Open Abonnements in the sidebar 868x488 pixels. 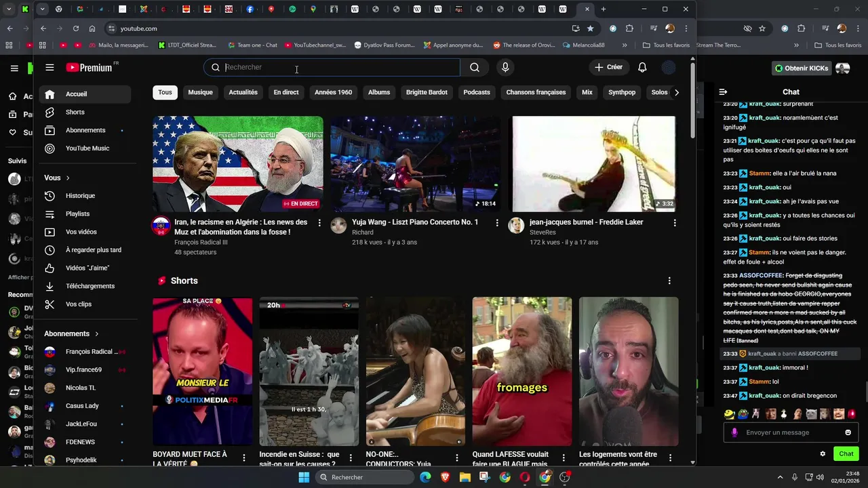[85, 130]
